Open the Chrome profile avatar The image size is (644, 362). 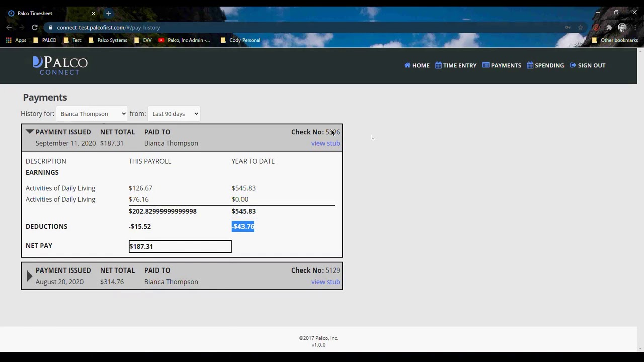622,27
